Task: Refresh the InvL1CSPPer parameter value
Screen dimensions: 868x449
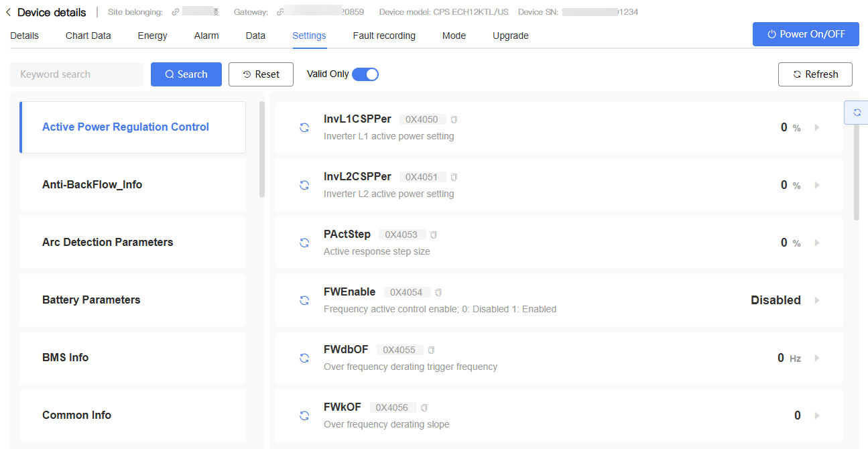Action: coord(304,127)
